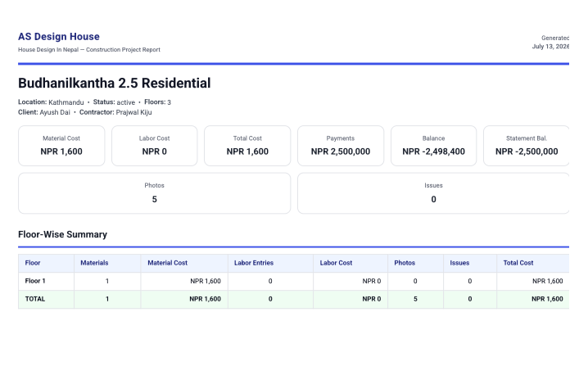Open the Photos count card
This screenshot has width=588, height=371.
pyautogui.click(x=155, y=193)
